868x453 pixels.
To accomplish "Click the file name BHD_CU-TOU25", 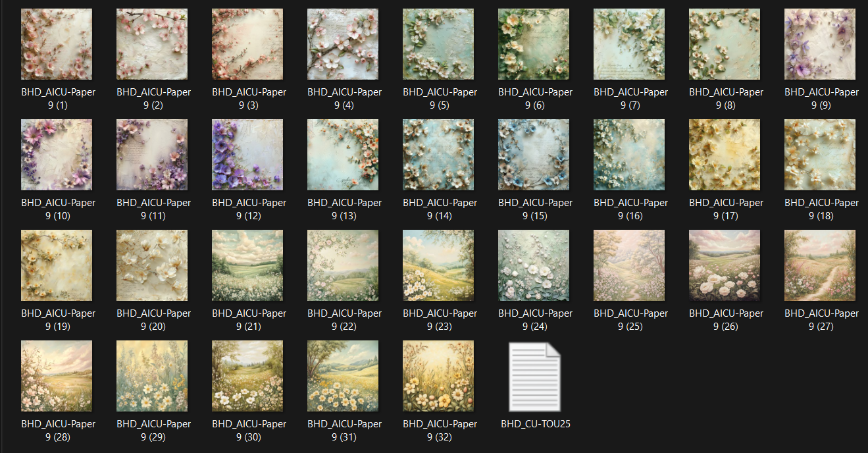I will (536, 424).
